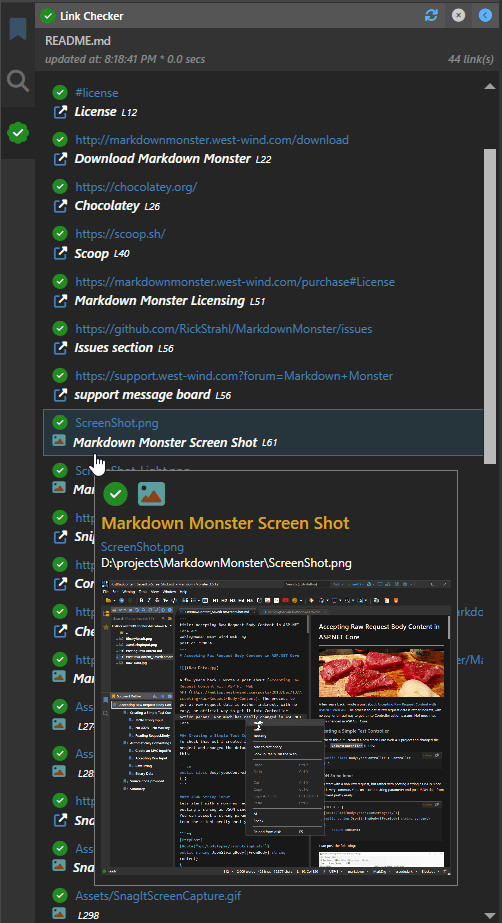Select the Scoop L40 entry

(102, 254)
